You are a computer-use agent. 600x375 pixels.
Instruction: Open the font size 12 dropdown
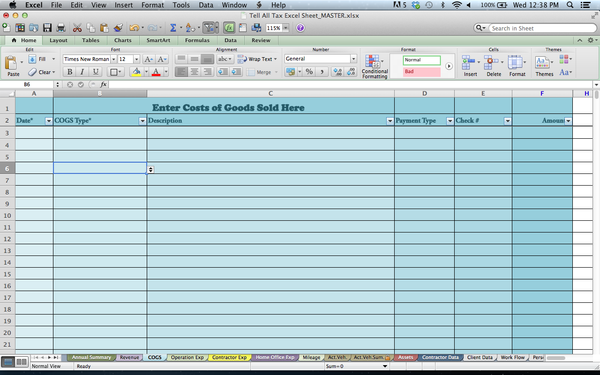pyautogui.click(x=136, y=59)
